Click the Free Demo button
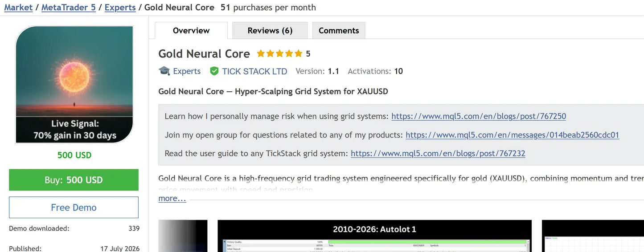Image resolution: width=644 pixels, height=252 pixels. point(74,207)
